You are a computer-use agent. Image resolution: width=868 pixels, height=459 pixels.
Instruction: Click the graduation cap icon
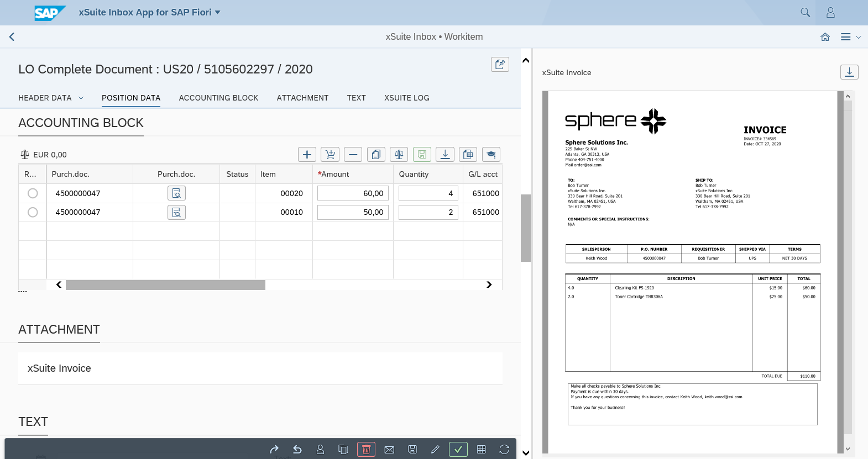click(491, 155)
